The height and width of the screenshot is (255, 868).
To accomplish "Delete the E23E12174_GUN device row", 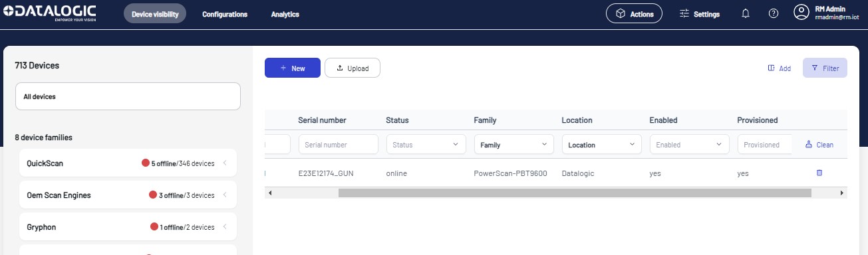I will [819, 173].
